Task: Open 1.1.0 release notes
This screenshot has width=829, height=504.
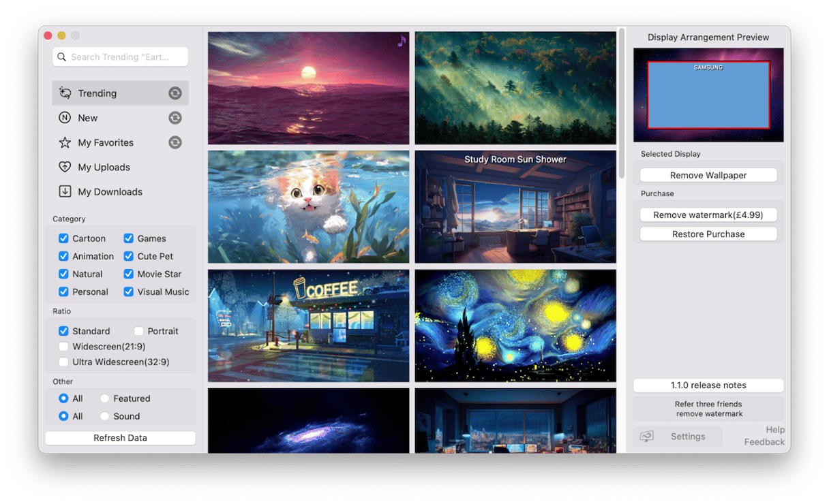Action: (708, 385)
